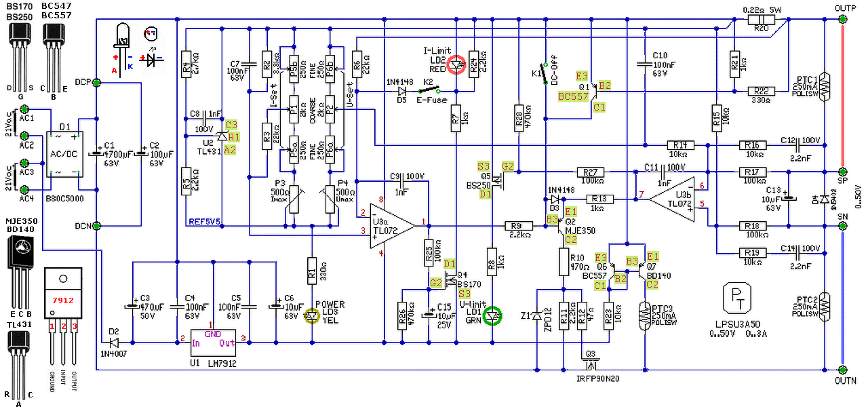868x409 pixels.
Task: Click the red I-Limit LED LD2
Action: click(456, 64)
